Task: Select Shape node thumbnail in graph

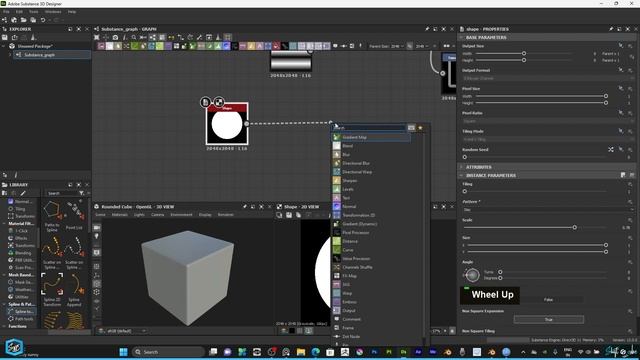Action: pos(227,124)
